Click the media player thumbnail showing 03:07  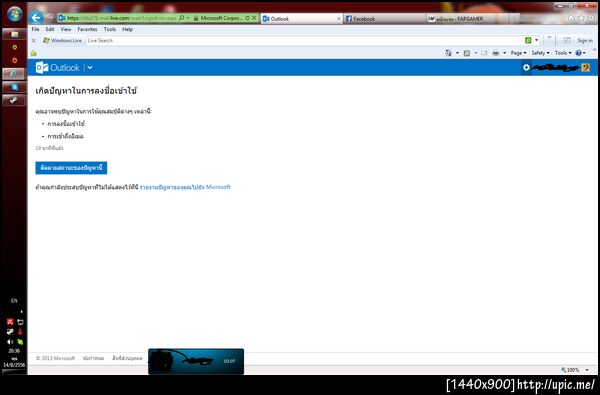pyautogui.click(x=196, y=361)
